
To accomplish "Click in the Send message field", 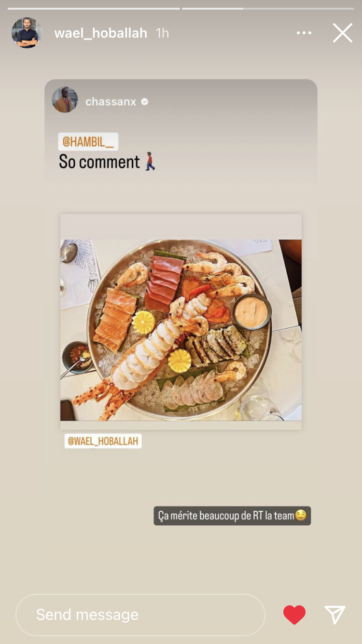I will pos(140,615).
